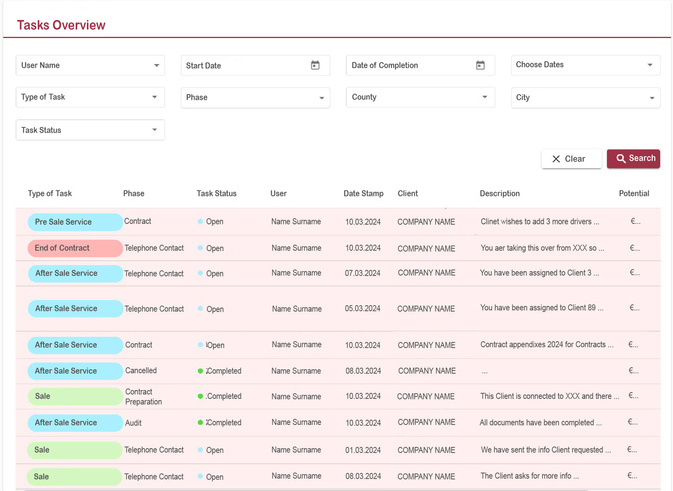
Task: Sort by the Potential column header
Action: coord(633,194)
